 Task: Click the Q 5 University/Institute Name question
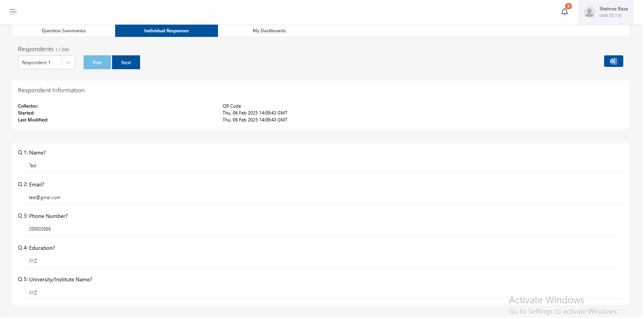tap(55, 279)
